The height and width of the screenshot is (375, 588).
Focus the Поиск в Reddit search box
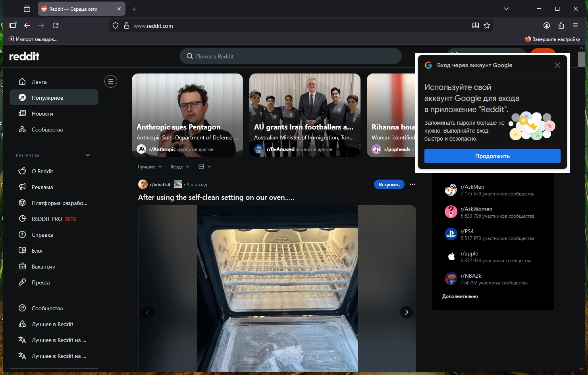point(291,56)
